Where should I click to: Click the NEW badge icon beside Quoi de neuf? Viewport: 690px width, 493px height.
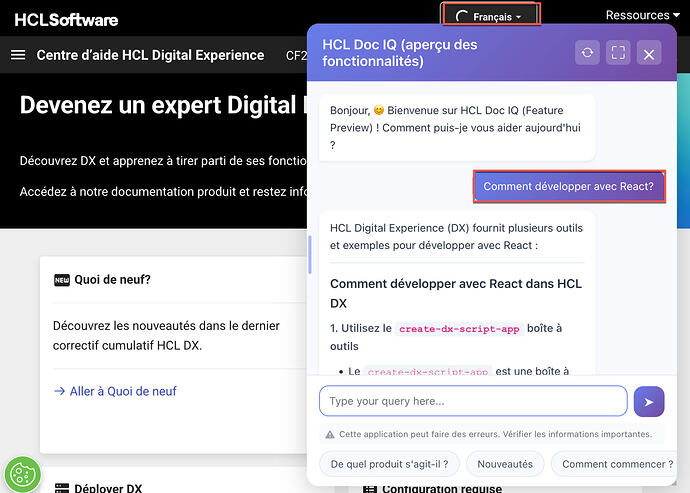(62, 280)
